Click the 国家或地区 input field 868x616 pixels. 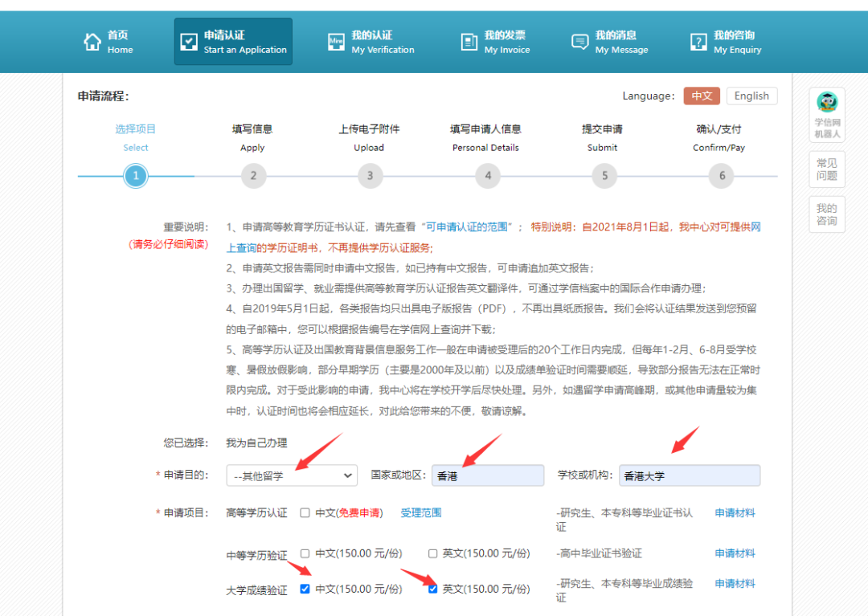(488, 475)
